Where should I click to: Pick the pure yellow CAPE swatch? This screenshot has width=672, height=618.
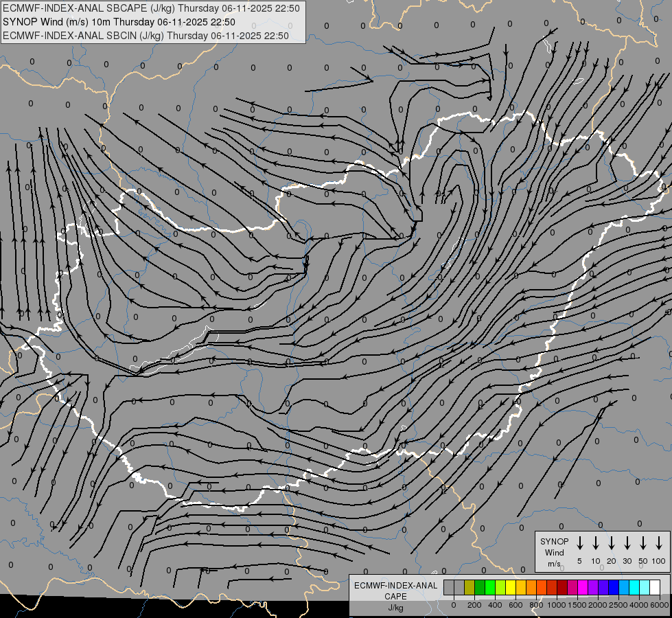pos(511,587)
